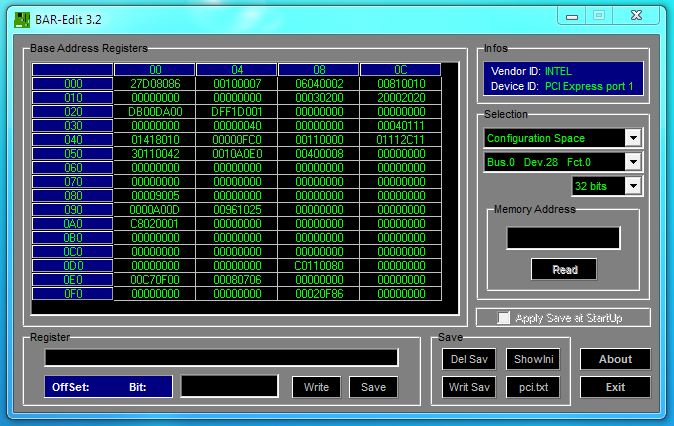Screen dimensions: 674x426
Task: Select cell value C0110080
Action: click(x=319, y=266)
